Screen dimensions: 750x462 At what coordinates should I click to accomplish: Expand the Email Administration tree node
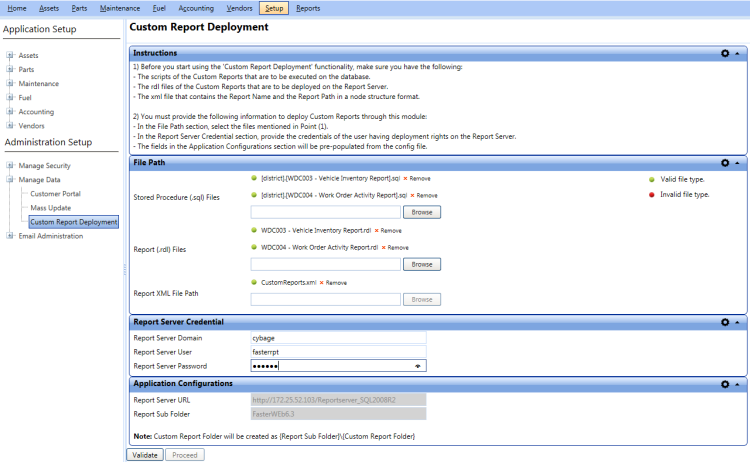pyautogui.click(x=10, y=236)
